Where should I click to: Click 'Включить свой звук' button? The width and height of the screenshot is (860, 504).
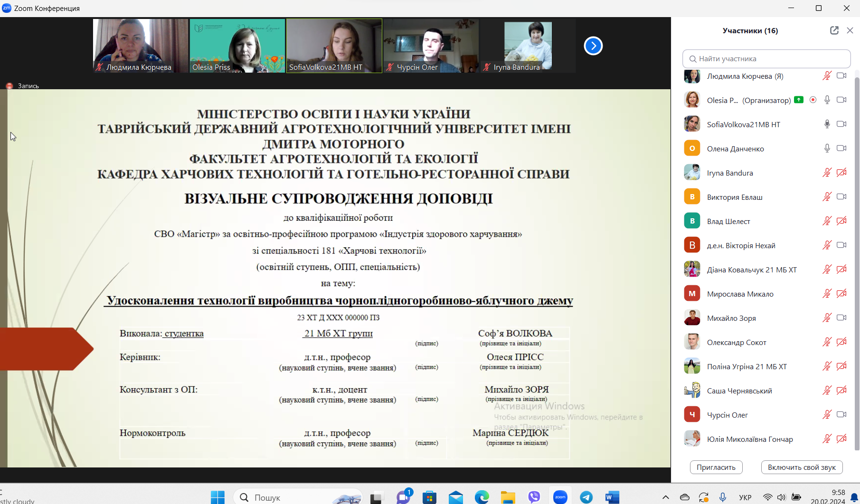click(x=802, y=467)
